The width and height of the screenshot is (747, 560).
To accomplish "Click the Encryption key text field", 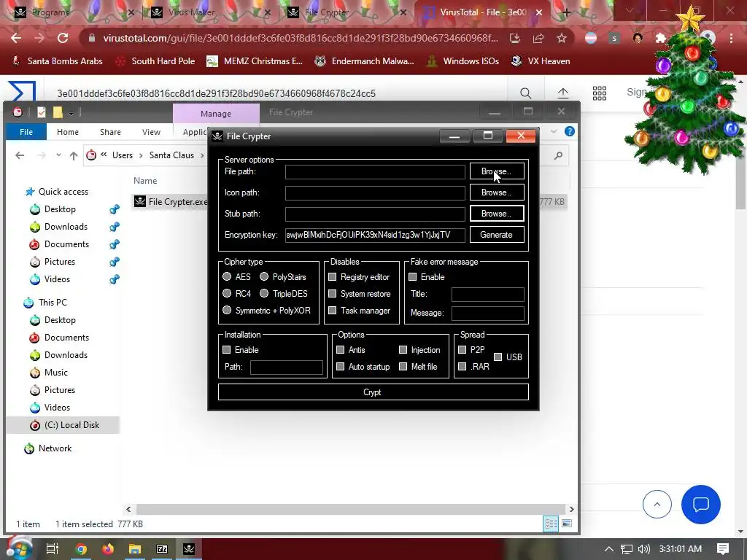I will tap(375, 235).
